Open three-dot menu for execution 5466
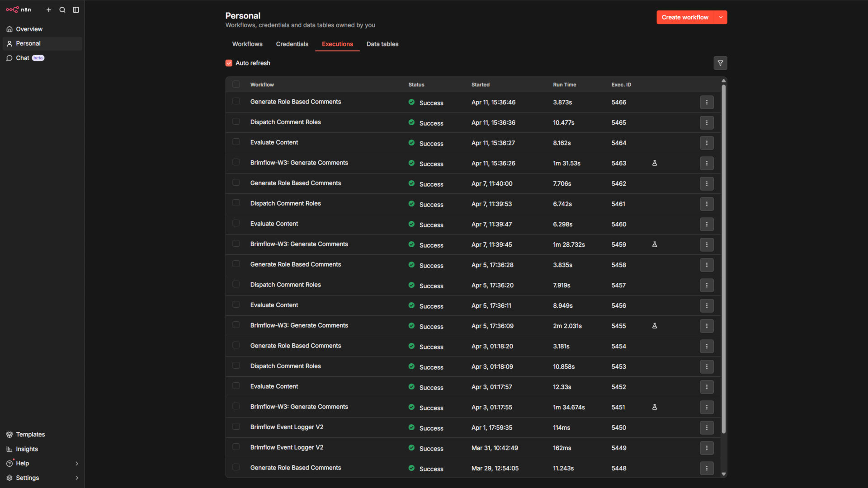Screen dimensions: 868x488 click(x=707, y=103)
